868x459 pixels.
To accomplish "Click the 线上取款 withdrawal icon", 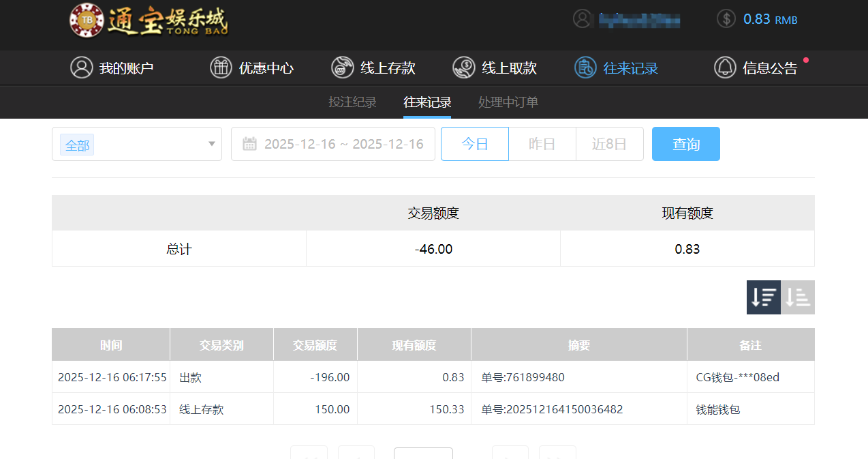I will 464,68.
